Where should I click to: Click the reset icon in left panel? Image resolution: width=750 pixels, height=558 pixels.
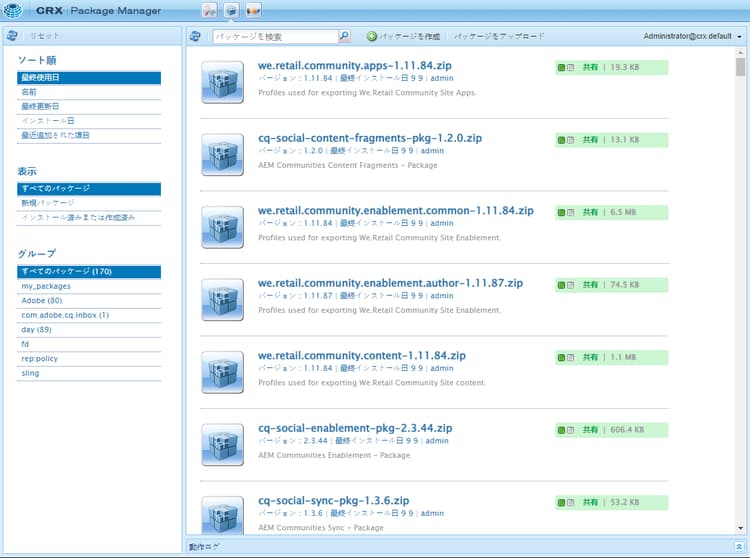(x=12, y=36)
